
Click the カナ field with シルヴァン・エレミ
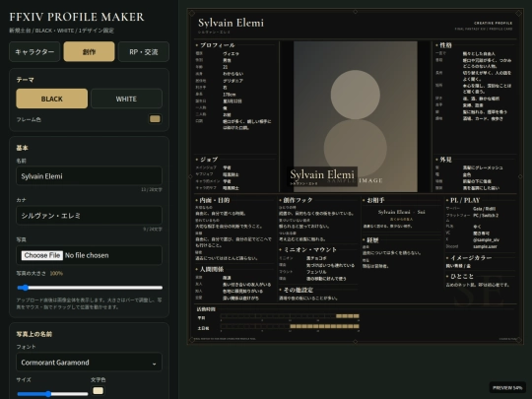pyautogui.click(x=89, y=216)
